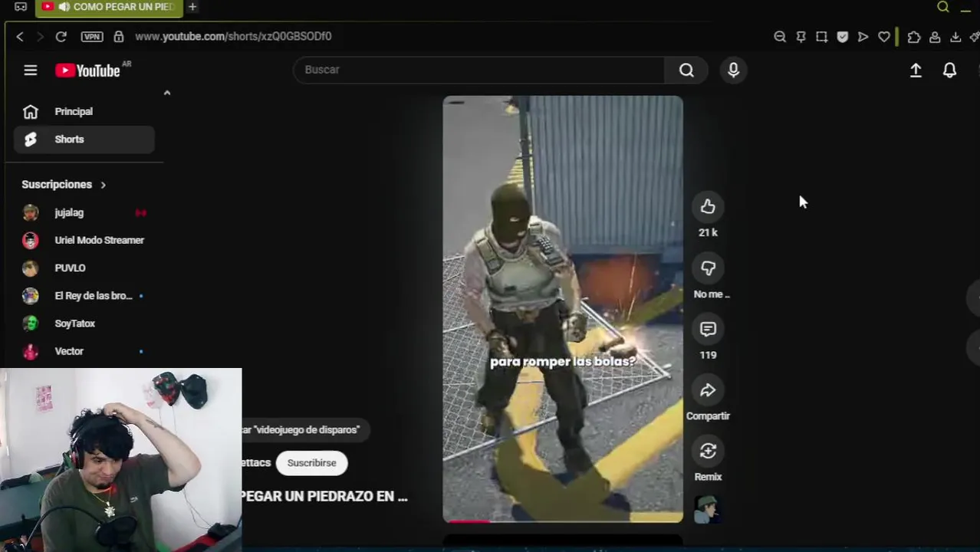Select the COMO PEGAR UN PIEDRAZO browser tab
Image resolution: width=980 pixels, height=552 pixels.
[x=110, y=7]
